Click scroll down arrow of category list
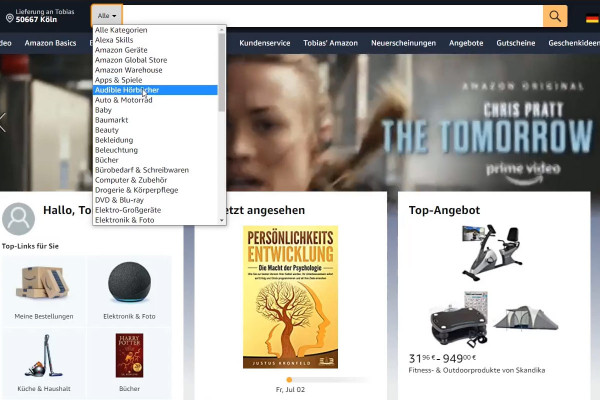This screenshot has height=400, width=600. [222, 220]
